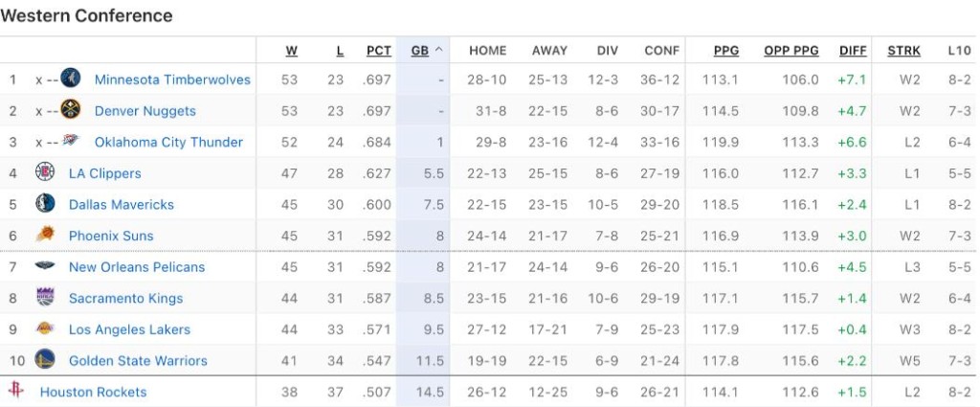Click the Golden State Warriors logo

coord(45,360)
